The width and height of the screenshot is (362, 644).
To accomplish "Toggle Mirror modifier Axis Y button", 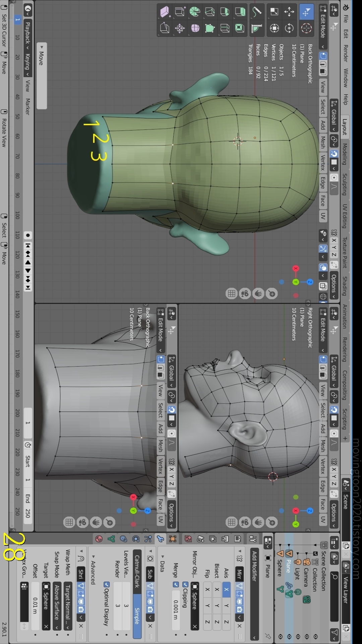I will click(226, 605).
